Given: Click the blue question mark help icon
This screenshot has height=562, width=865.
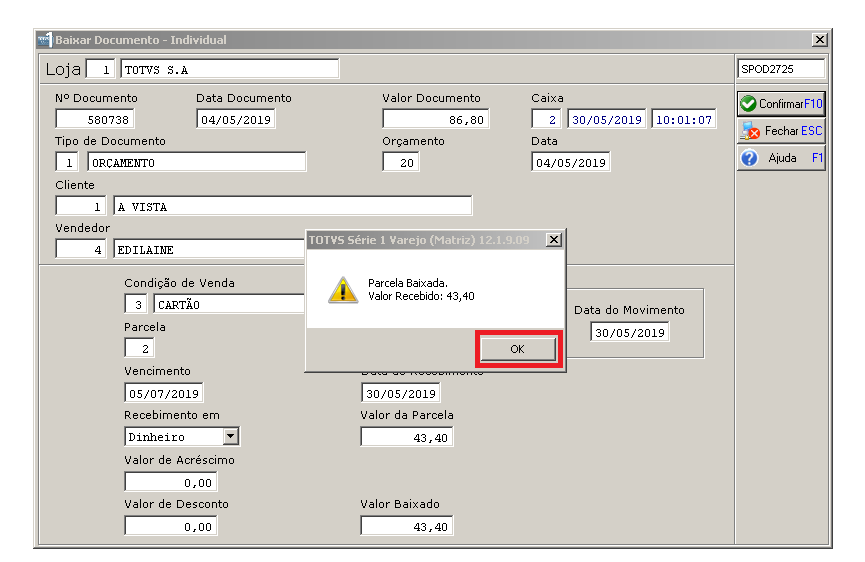Looking at the screenshot, I should tap(749, 158).
